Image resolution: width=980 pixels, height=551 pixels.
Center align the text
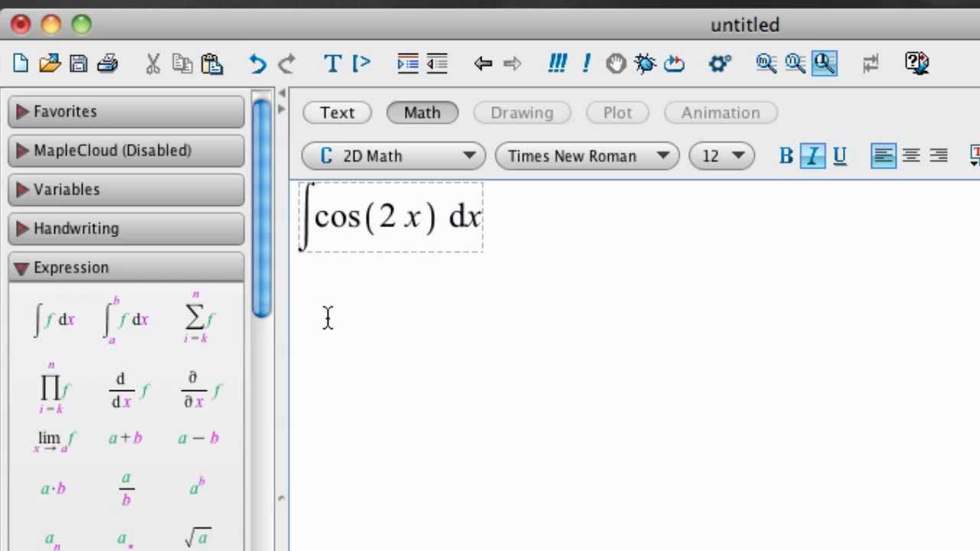pyautogui.click(x=910, y=156)
